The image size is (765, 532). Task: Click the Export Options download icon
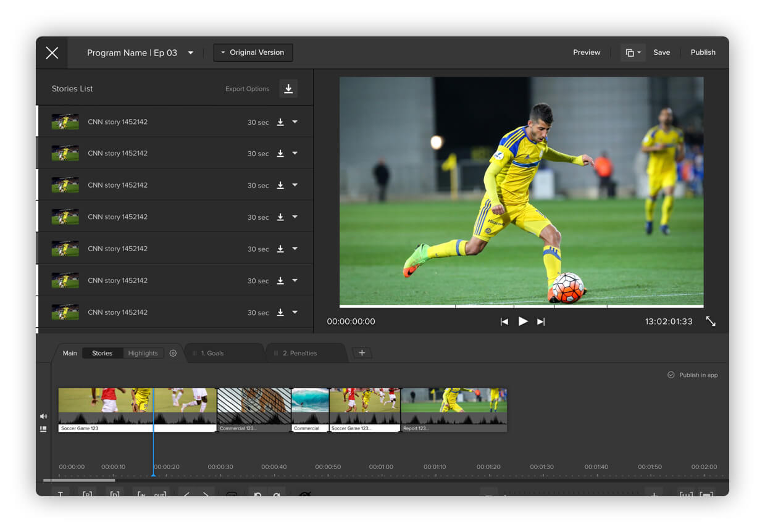pyautogui.click(x=288, y=89)
